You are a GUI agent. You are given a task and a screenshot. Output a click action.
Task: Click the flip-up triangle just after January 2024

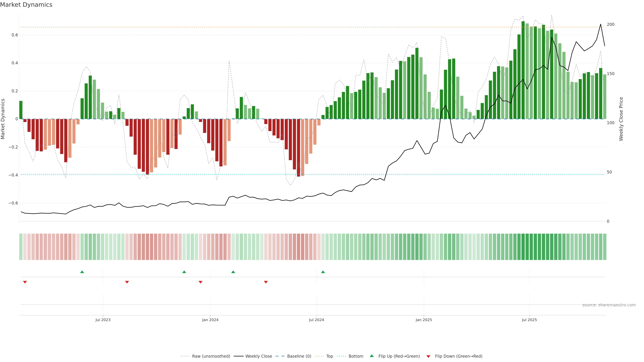(x=233, y=272)
